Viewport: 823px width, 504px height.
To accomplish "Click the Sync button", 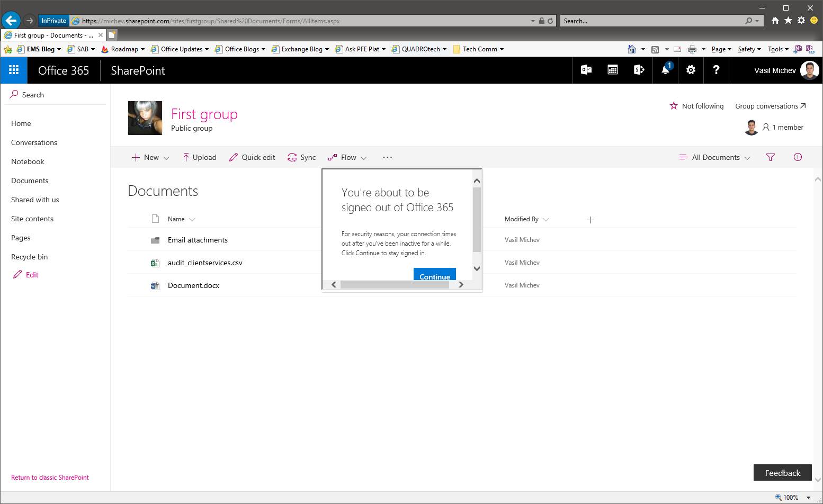I will pos(301,157).
